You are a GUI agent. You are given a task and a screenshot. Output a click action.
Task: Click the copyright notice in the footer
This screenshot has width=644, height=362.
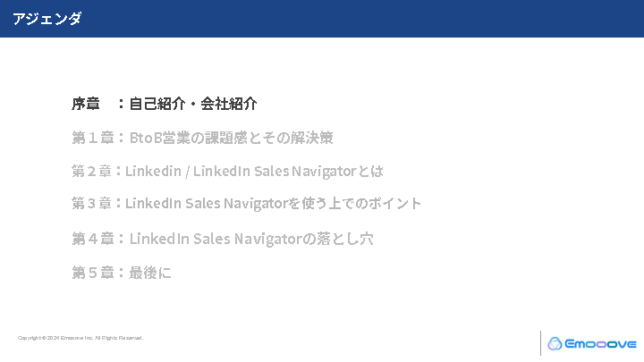pyautogui.click(x=80, y=338)
